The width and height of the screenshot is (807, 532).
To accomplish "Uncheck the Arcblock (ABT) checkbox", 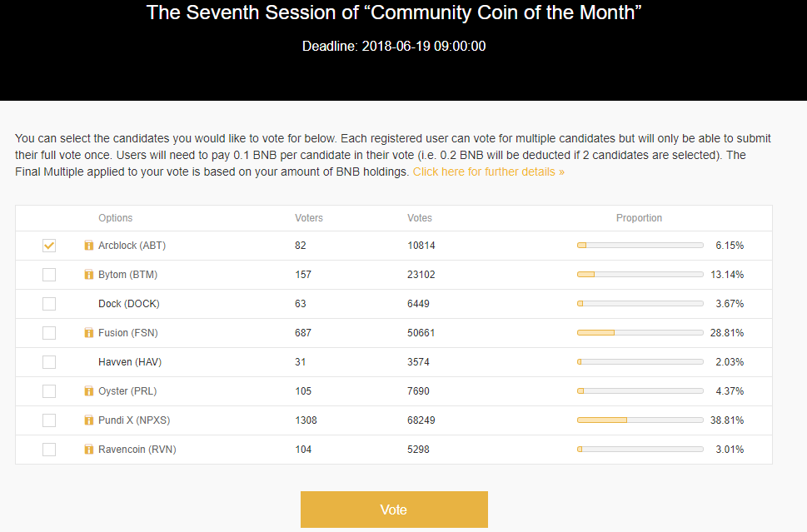I will [49, 246].
